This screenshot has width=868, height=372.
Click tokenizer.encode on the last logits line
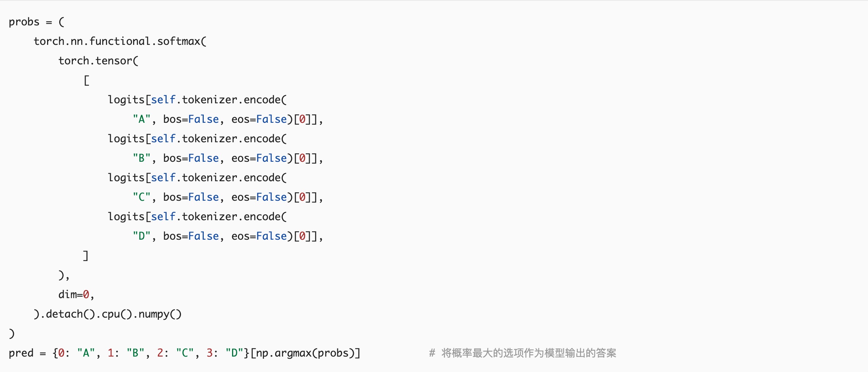click(x=228, y=217)
